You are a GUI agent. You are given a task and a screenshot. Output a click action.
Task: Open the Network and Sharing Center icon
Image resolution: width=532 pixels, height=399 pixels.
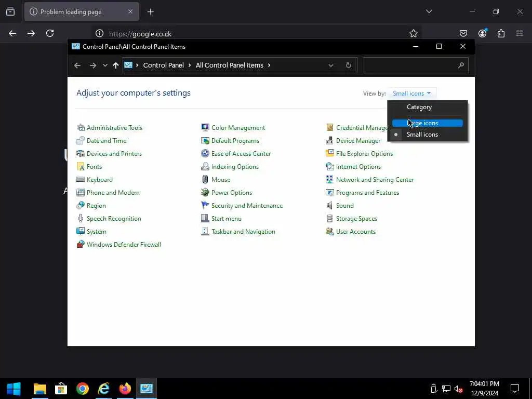coord(330,179)
